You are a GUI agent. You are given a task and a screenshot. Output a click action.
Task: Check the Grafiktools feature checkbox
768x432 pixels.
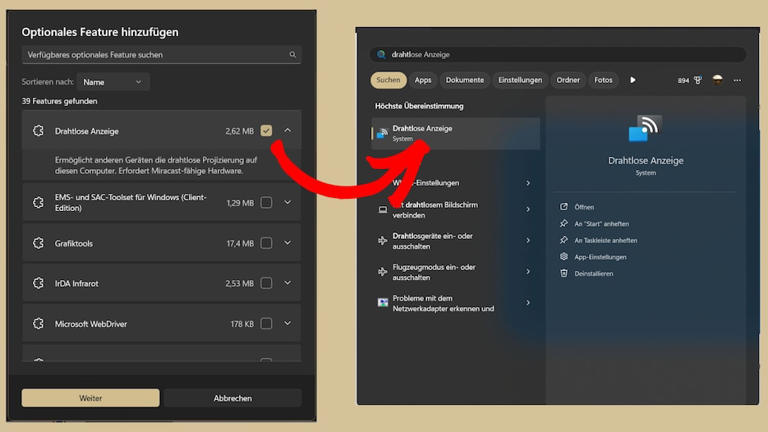click(x=266, y=243)
